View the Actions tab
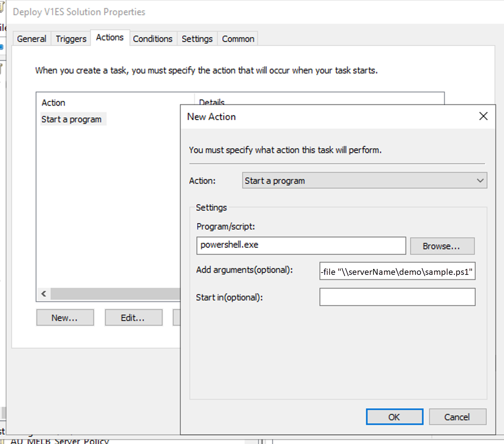The image size is (504, 444). [x=110, y=37]
